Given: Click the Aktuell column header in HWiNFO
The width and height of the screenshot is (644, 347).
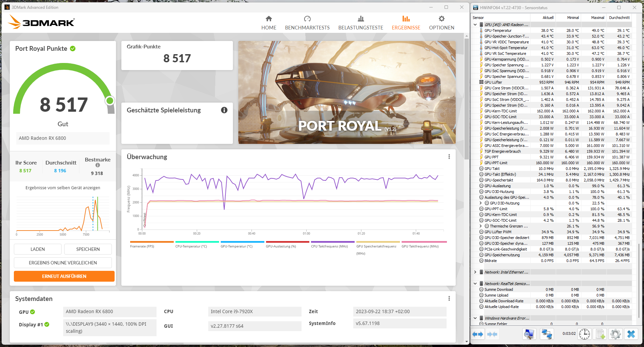Looking at the screenshot, I should [x=543, y=18].
